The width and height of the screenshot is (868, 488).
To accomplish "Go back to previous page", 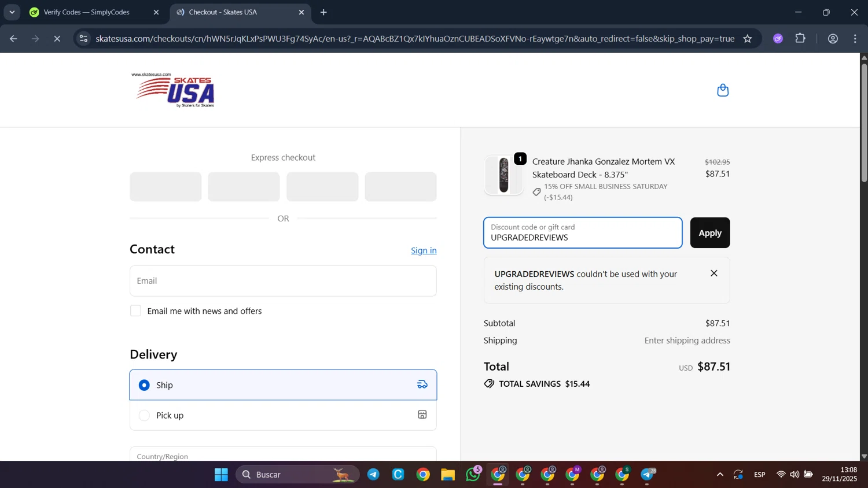I will pos(13,39).
